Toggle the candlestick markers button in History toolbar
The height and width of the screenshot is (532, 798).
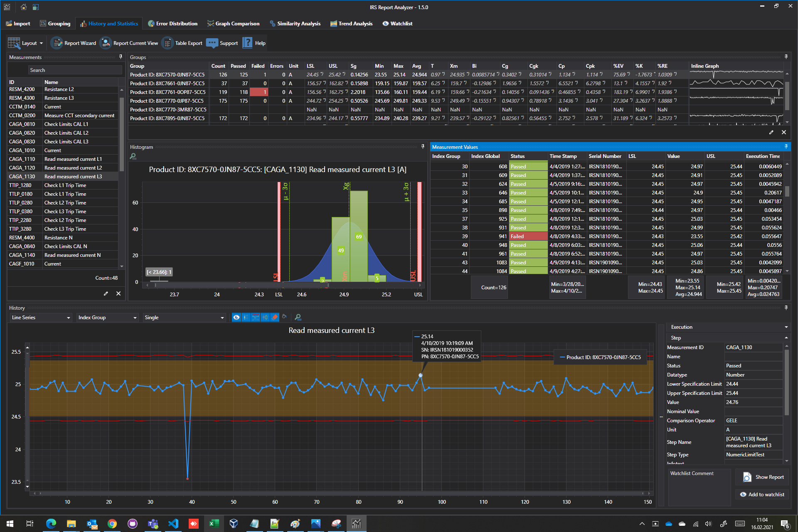[265, 317]
